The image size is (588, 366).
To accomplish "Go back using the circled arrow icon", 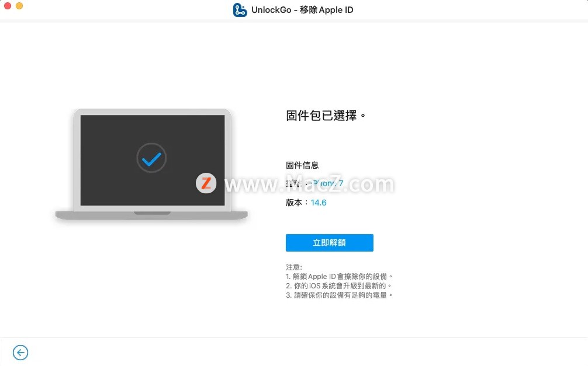I will click(x=20, y=353).
